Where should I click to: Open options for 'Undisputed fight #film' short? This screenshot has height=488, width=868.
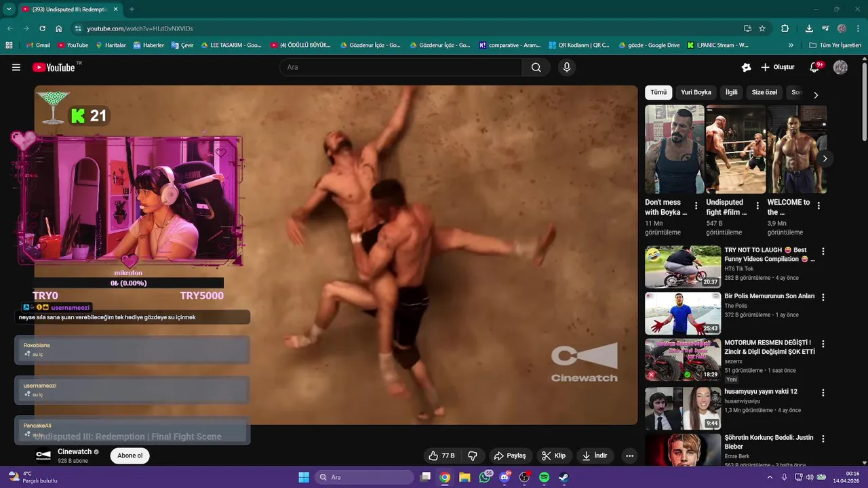(757, 206)
